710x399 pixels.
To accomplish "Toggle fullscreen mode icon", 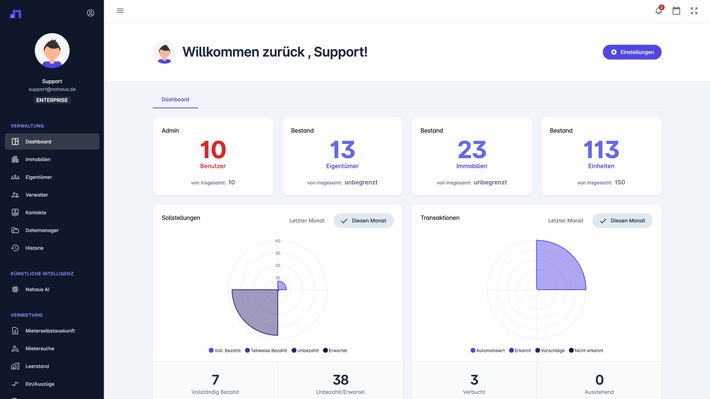I will point(694,10).
